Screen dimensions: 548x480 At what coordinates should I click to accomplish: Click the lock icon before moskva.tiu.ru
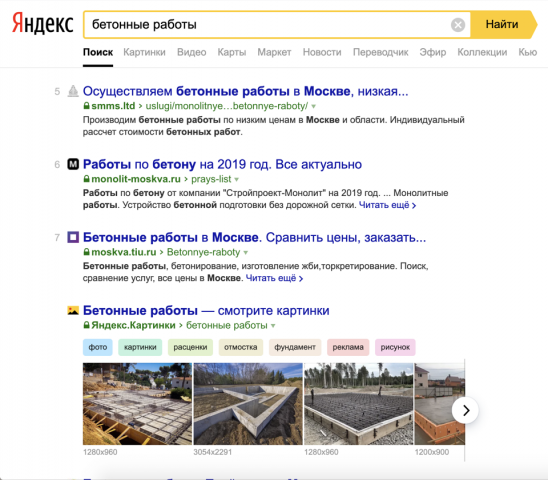[x=86, y=252]
